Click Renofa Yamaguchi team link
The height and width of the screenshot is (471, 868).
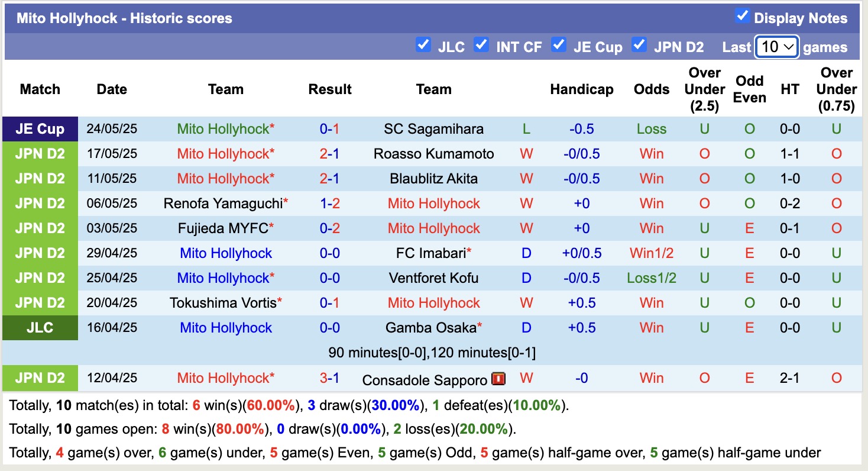(x=223, y=204)
